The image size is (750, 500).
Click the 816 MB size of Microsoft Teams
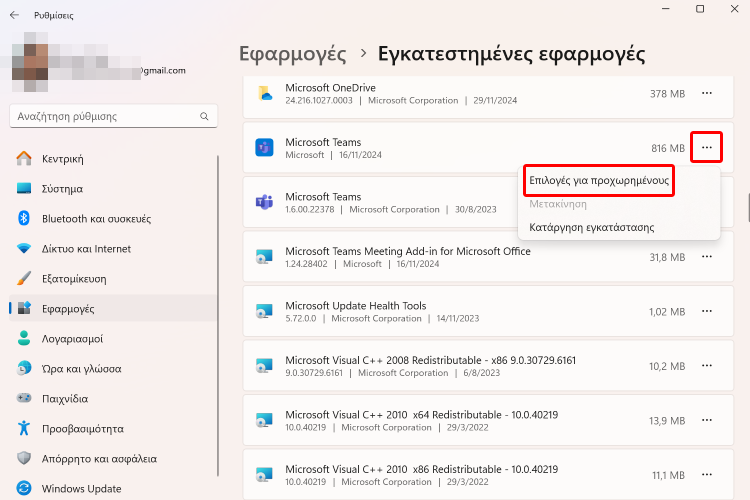point(668,148)
